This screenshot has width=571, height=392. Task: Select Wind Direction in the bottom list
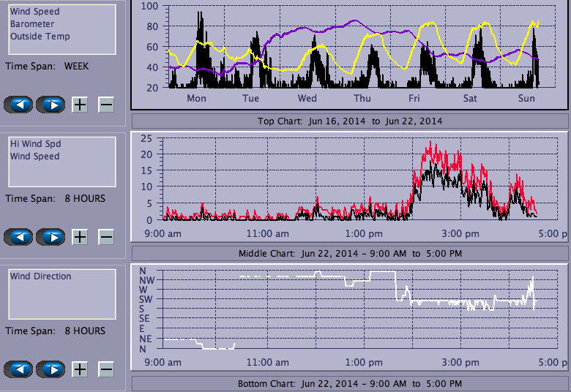(41, 276)
